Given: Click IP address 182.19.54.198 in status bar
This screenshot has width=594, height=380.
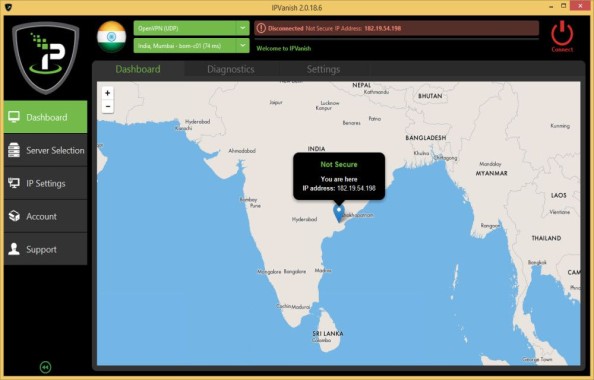Looking at the screenshot, I should (383, 28).
